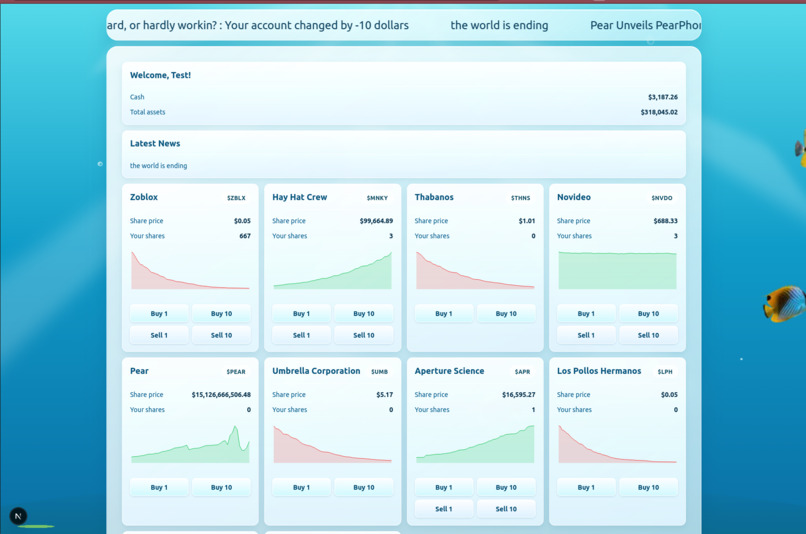Buy 10 shares of Umbrella Corporation

(363, 487)
